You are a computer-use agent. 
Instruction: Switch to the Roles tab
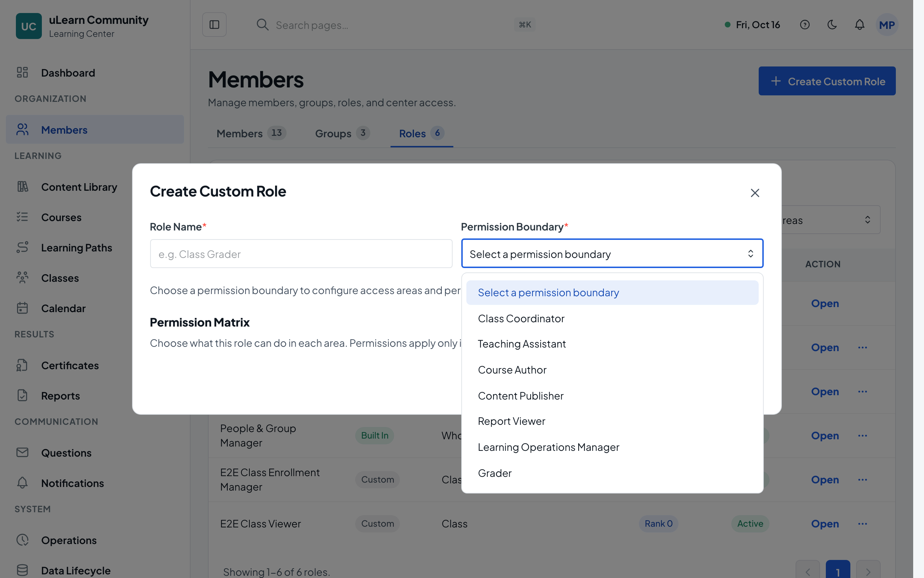pyautogui.click(x=422, y=133)
